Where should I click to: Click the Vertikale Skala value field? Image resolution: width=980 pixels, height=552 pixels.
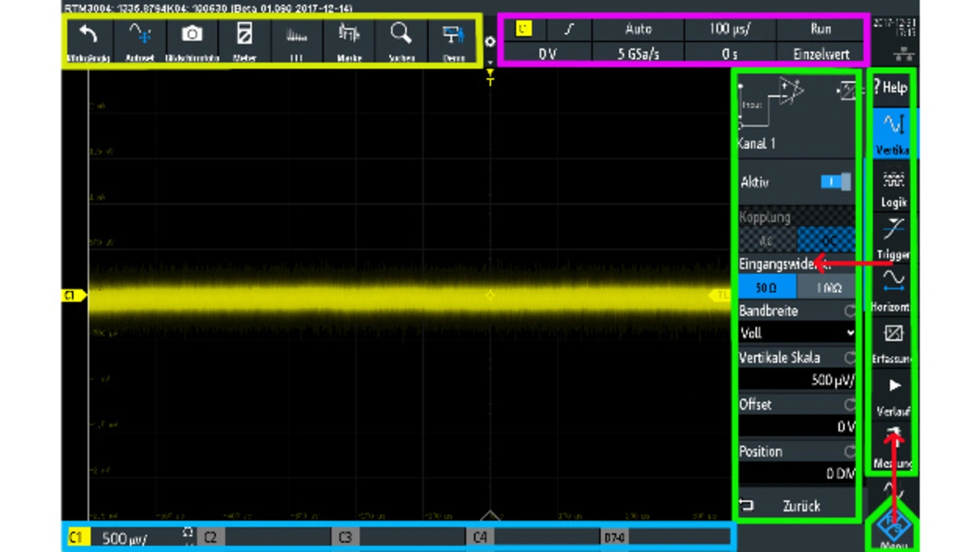pos(796,380)
